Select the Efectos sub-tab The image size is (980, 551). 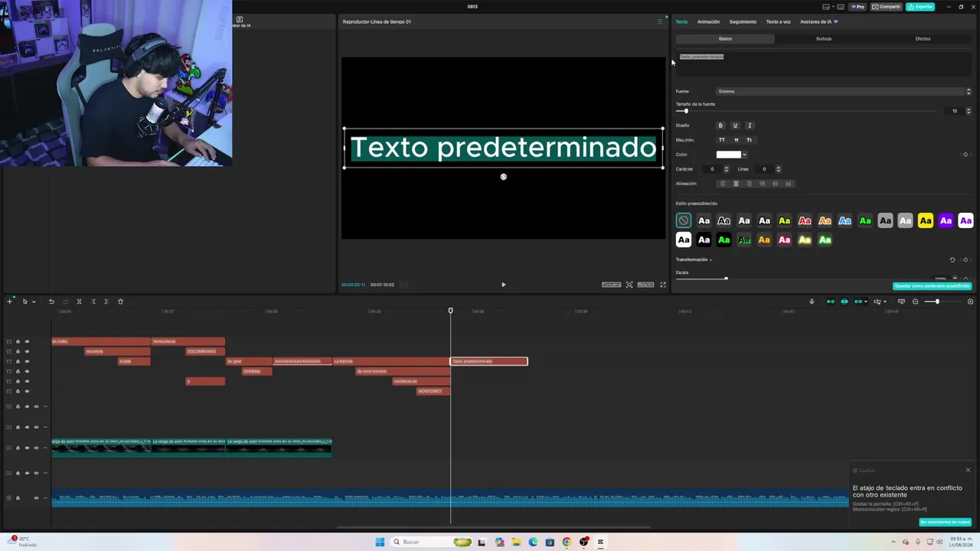pos(923,38)
